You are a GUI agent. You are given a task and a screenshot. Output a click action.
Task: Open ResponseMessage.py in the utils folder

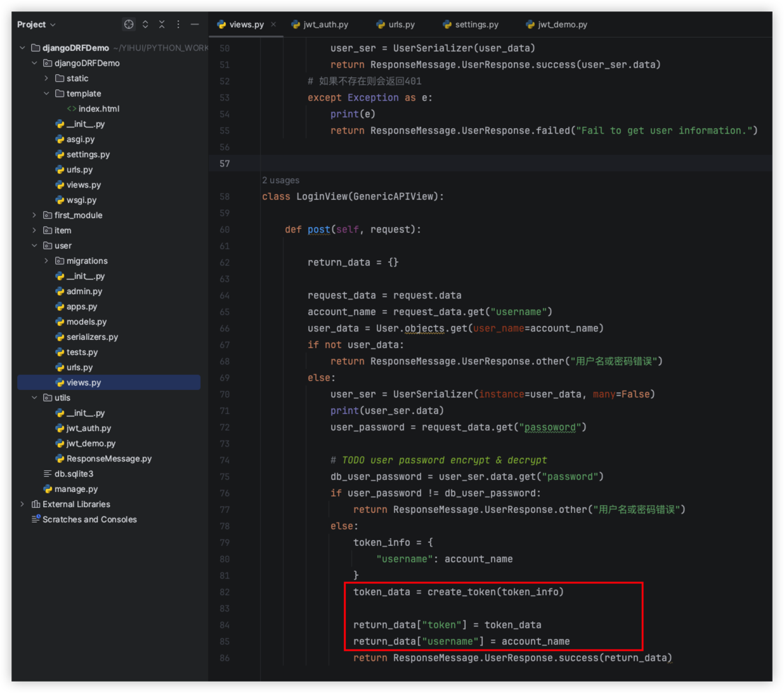(108, 459)
